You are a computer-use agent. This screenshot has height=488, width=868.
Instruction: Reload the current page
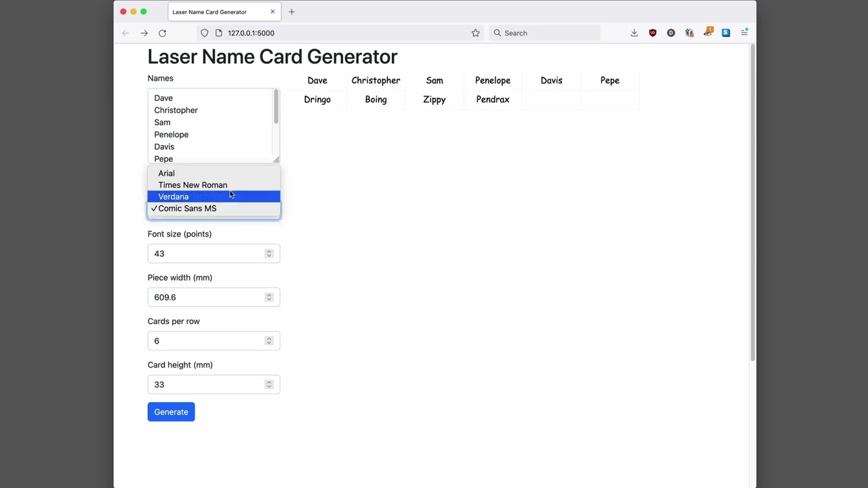(x=162, y=33)
